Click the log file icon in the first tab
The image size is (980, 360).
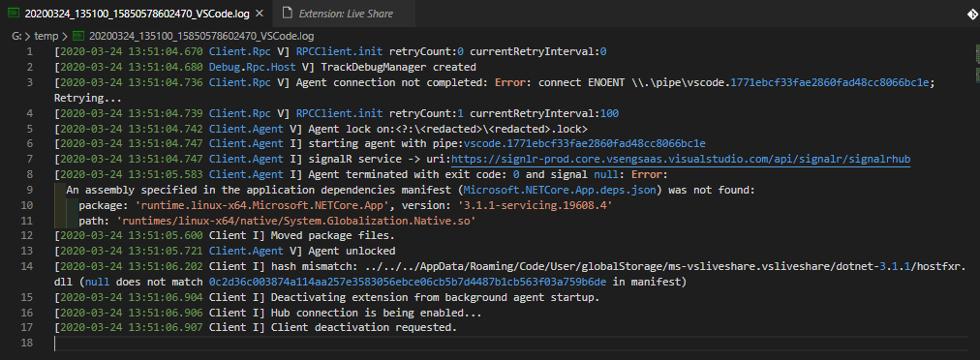click(13, 13)
